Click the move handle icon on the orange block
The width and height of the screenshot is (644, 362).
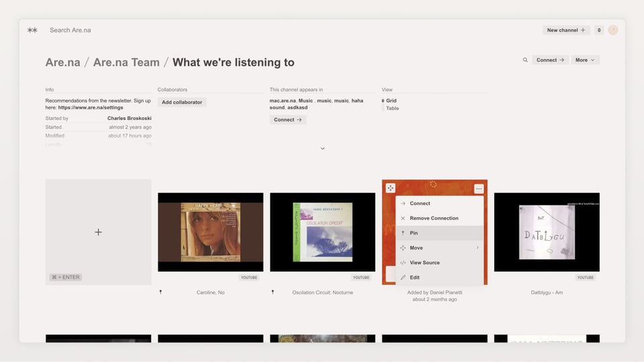pos(390,188)
